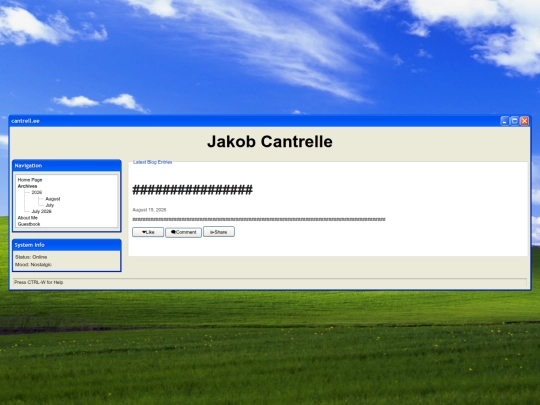Close the cantrell.ee window
Image resolution: width=540 pixels, height=405 pixels.
click(525, 121)
